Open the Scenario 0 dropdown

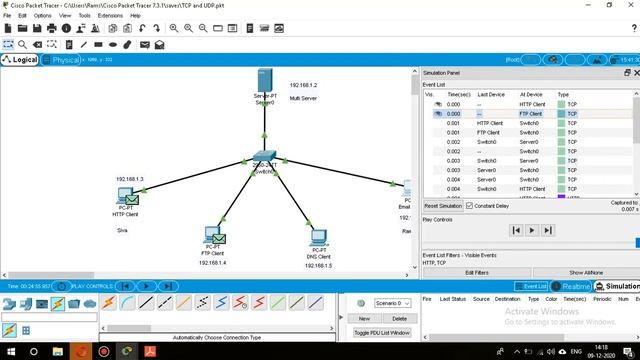[392, 303]
